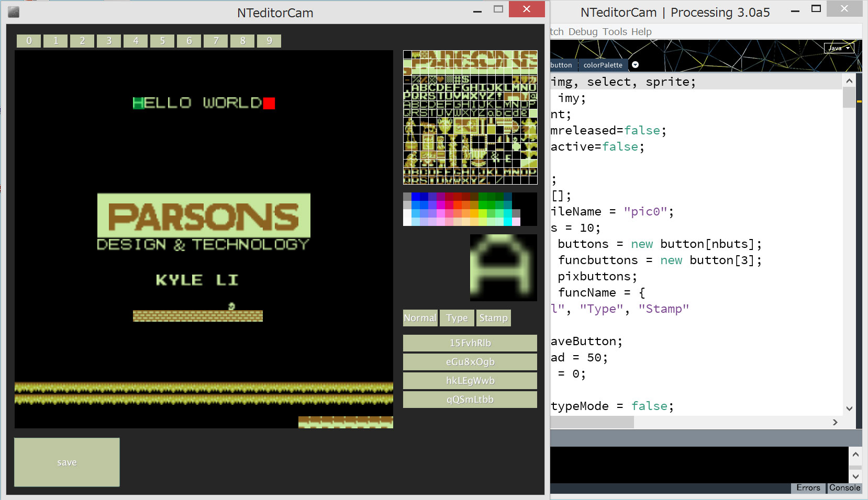Click the KYLE LI text on canvas
Viewport: 868px width, 500px height.
[197, 280]
